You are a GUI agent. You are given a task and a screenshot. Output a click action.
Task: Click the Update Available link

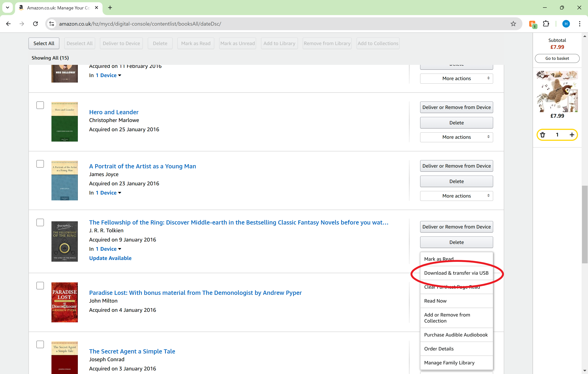(110, 258)
